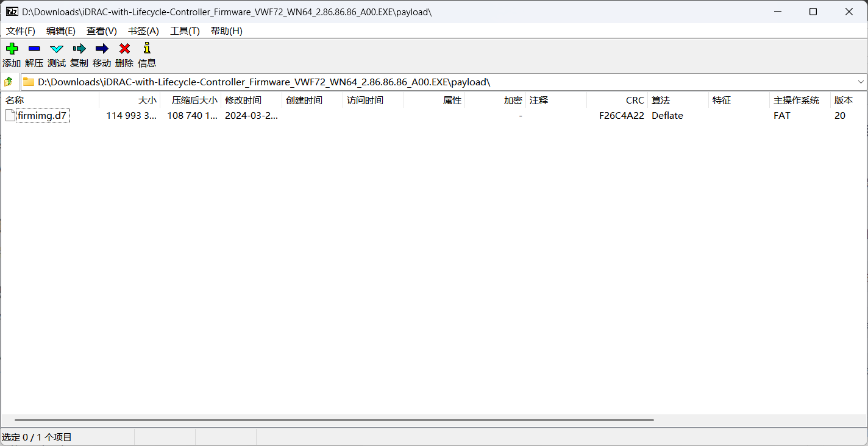The height and width of the screenshot is (446, 868).
Task: Click the modified date 2024-03-2...
Action: (251, 116)
